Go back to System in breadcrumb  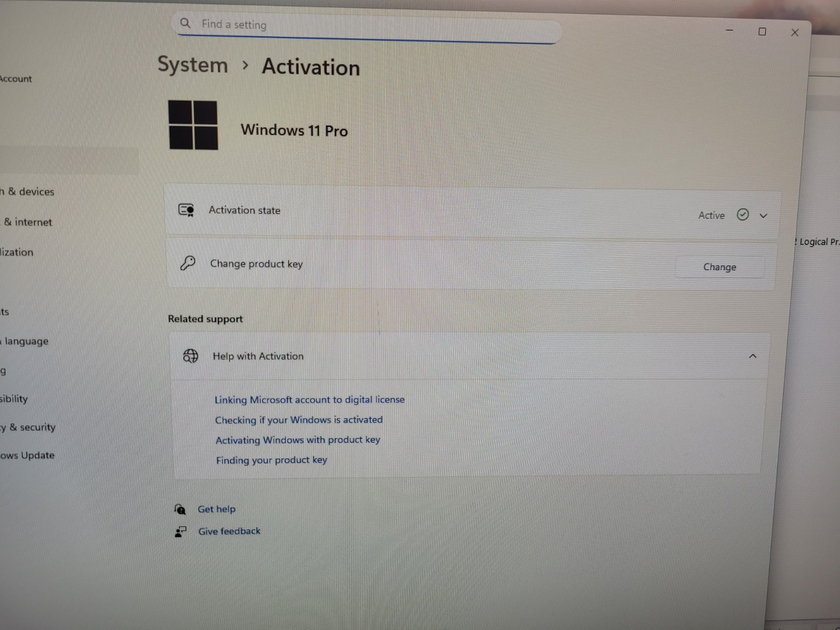click(193, 65)
